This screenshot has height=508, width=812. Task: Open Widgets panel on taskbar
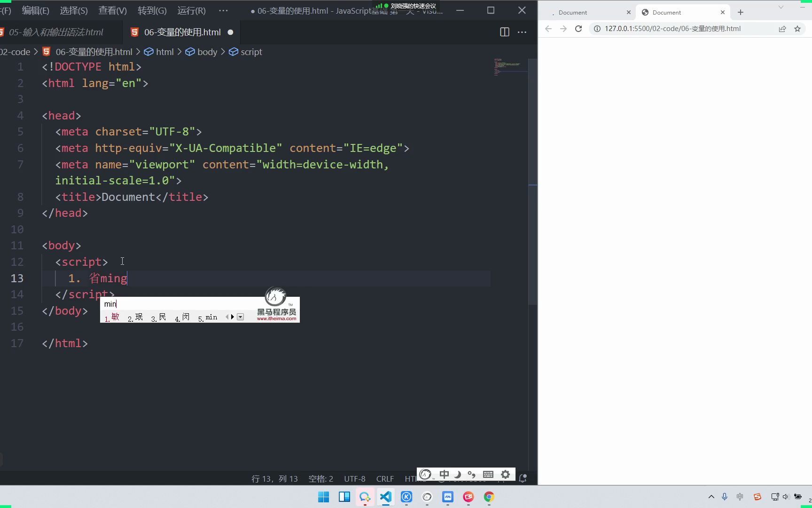[x=344, y=497]
